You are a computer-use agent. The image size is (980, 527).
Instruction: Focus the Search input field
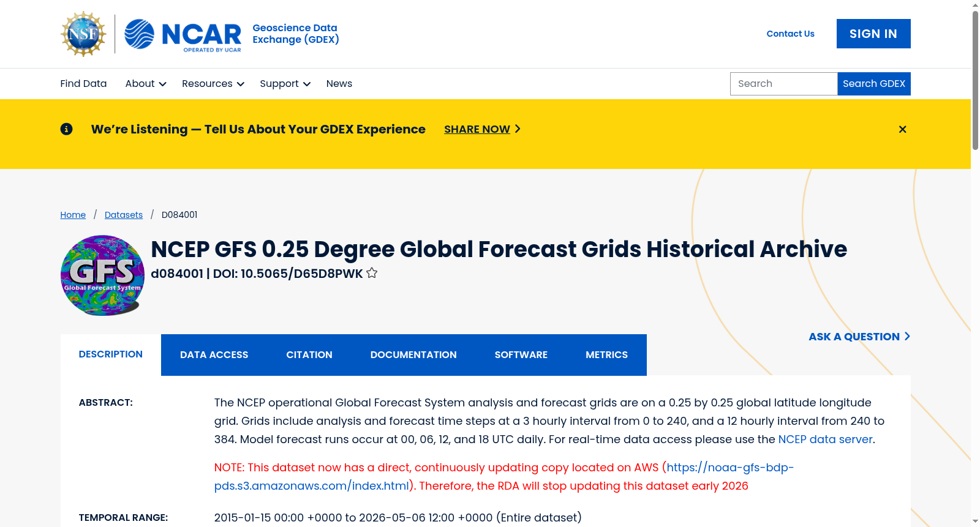(783, 84)
